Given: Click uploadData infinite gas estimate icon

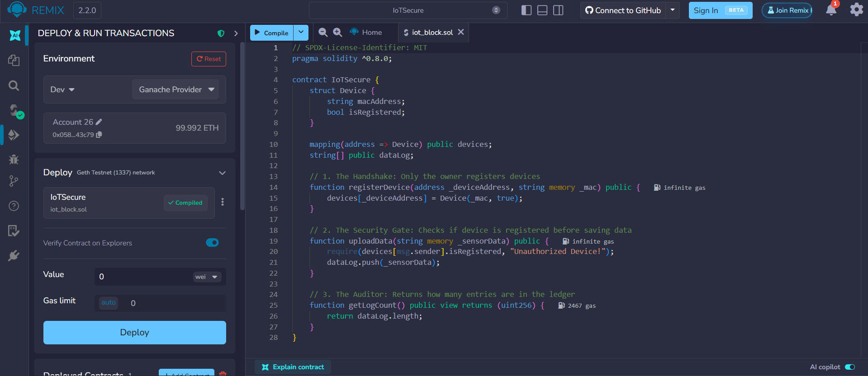Looking at the screenshot, I should pos(565,241).
